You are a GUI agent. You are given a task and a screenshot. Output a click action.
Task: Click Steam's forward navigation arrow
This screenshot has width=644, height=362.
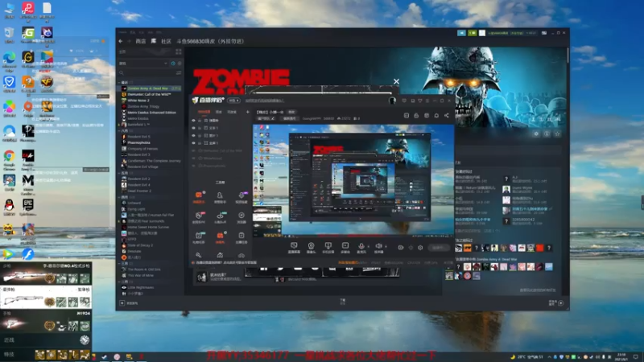(x=129, y=41)
